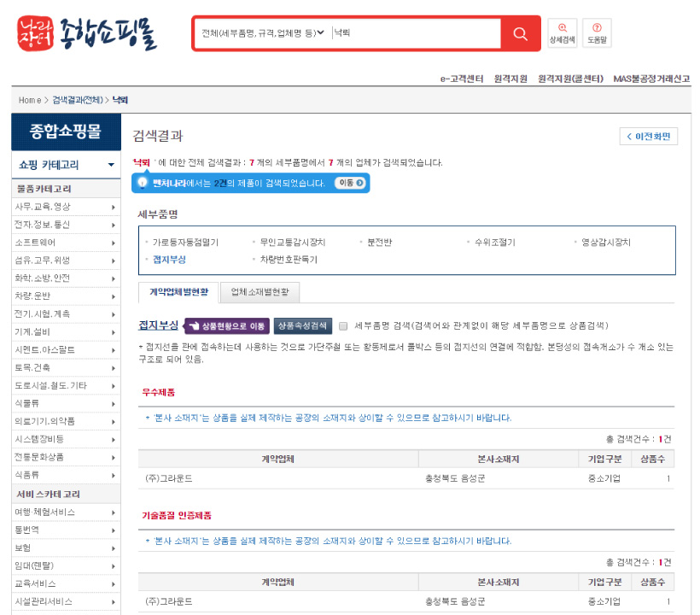Select the 계약업체별현황 tab
The width and height of the screenshot is (700, 615).
click(178, 292)
